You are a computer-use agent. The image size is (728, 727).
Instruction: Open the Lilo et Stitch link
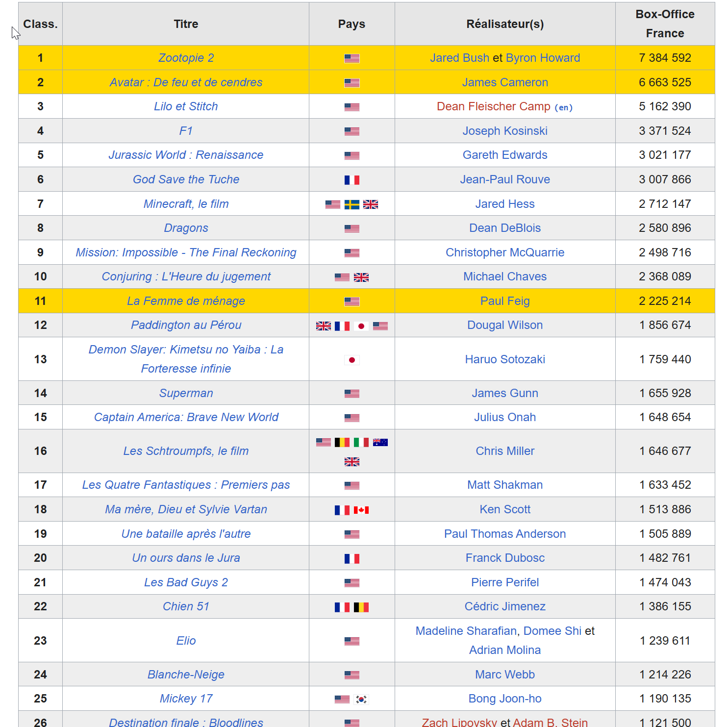pos(186,106)
